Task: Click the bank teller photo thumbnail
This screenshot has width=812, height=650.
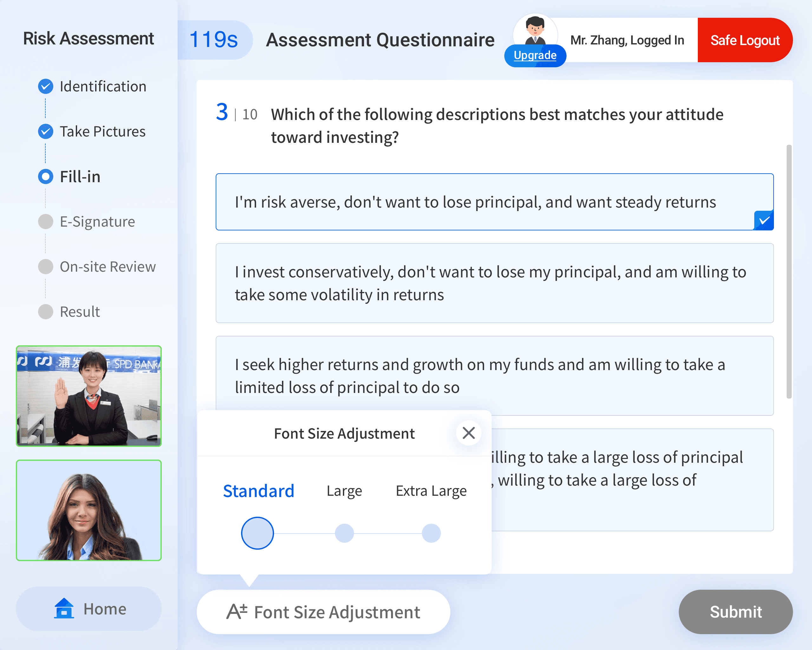Action: coord(89,396)
